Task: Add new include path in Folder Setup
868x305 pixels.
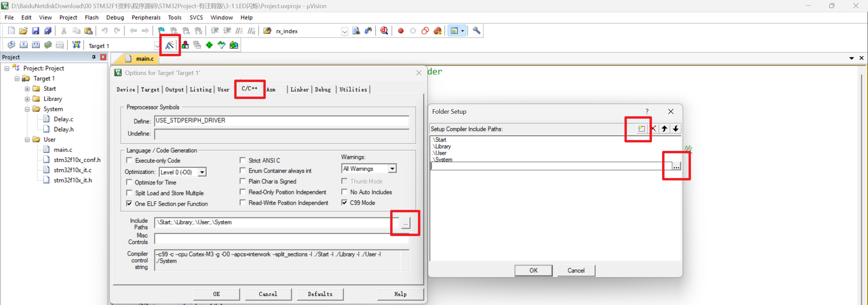Action: [641, 129]
